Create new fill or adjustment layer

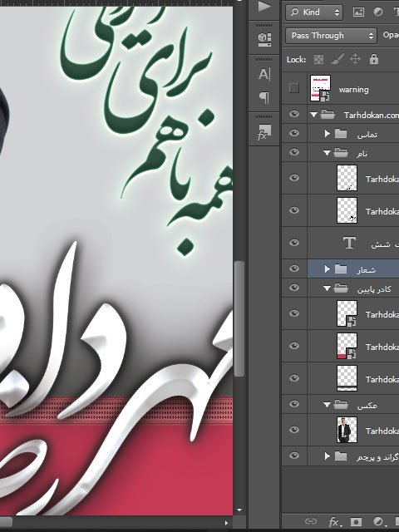pos(379,521)
